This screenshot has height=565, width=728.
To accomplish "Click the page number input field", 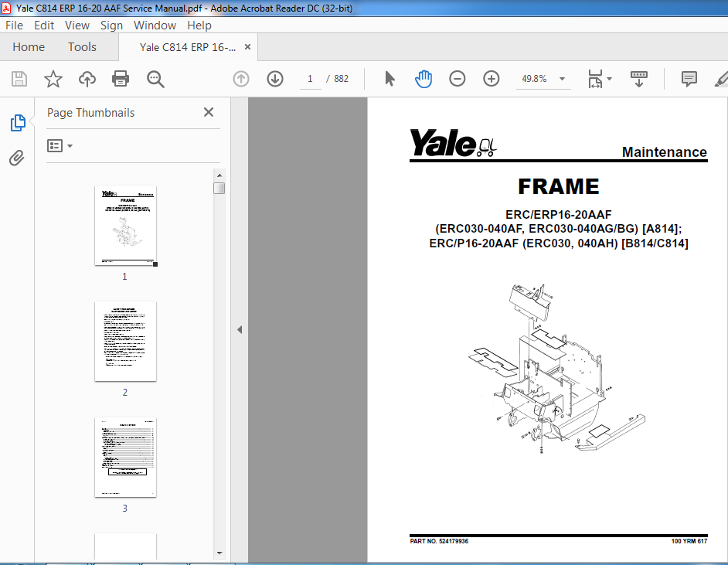I will pos(310,79).
